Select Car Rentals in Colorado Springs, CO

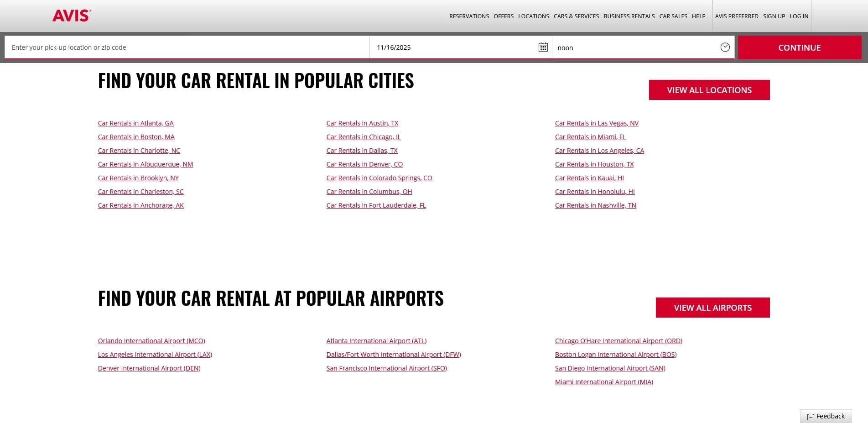click(x=379, y=178)
